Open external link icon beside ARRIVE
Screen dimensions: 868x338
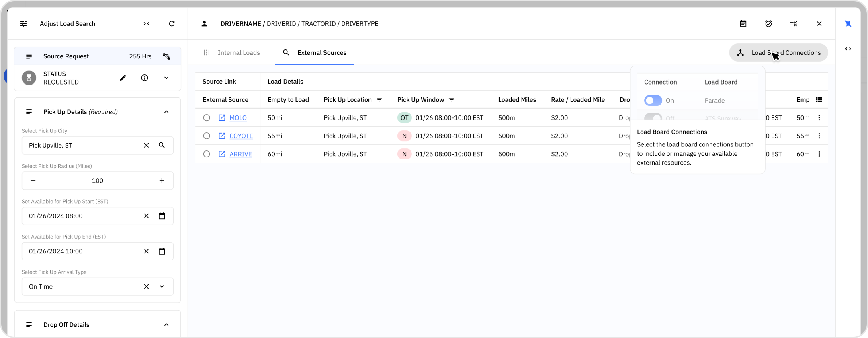(x=222, y=154)
